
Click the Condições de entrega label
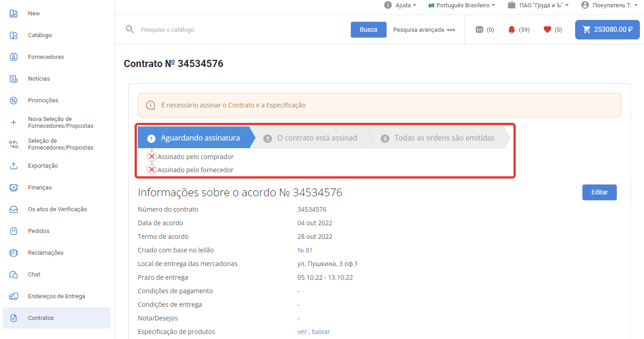click(170, 305)
